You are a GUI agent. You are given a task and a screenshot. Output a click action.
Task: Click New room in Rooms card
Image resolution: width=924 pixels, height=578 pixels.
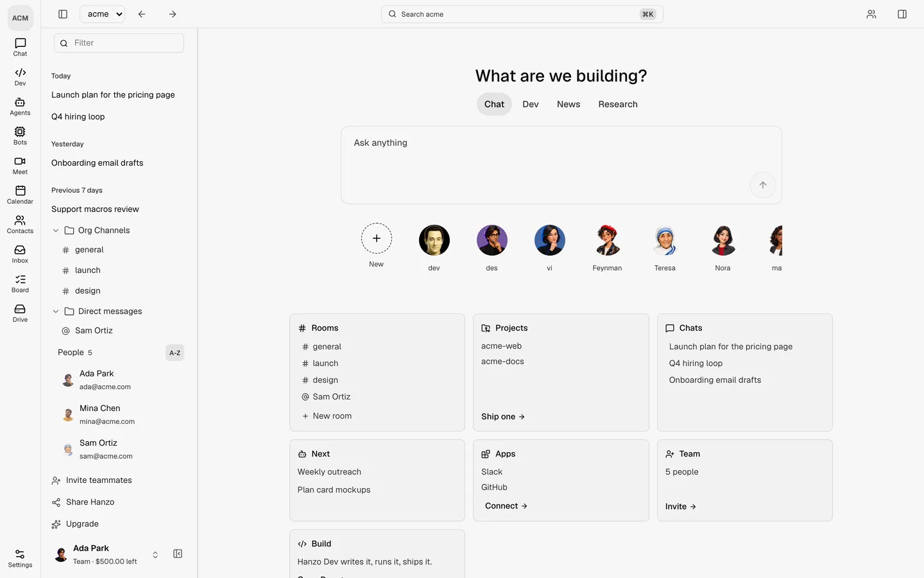327,416
